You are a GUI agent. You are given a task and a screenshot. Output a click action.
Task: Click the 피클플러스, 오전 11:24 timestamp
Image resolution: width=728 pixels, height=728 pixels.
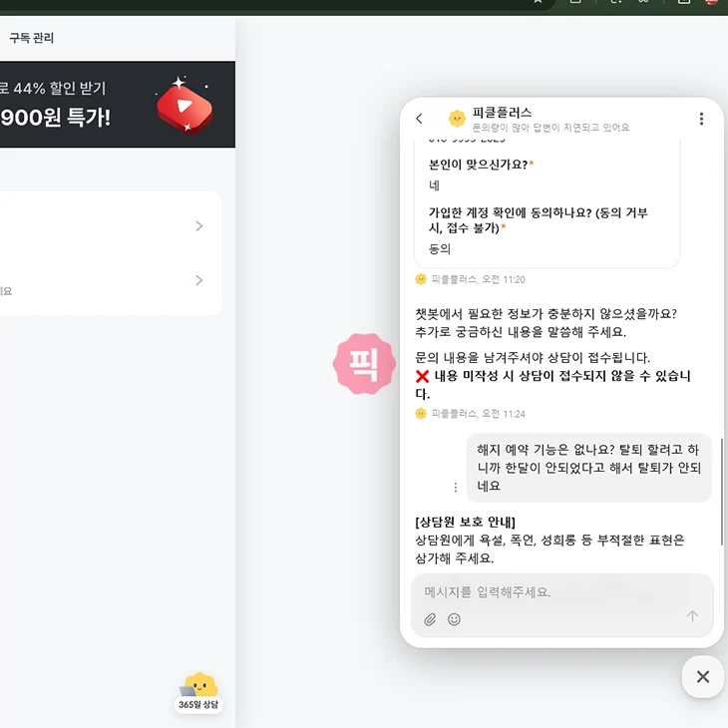click(479, 414)
